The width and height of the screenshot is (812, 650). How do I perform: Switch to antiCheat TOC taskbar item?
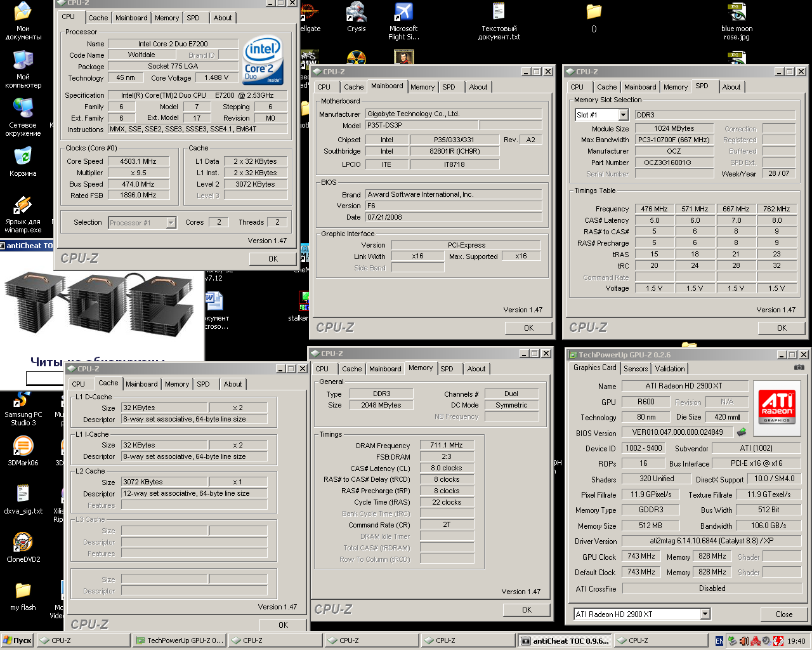[564, 640]
